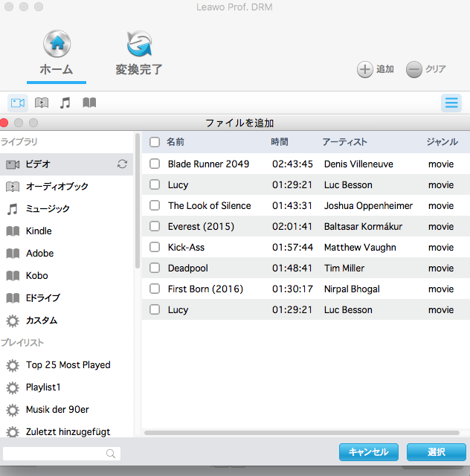
Task: Select the Matthew Vaughn artist cell
Action: pyautogui.click(x=360, y=248)
